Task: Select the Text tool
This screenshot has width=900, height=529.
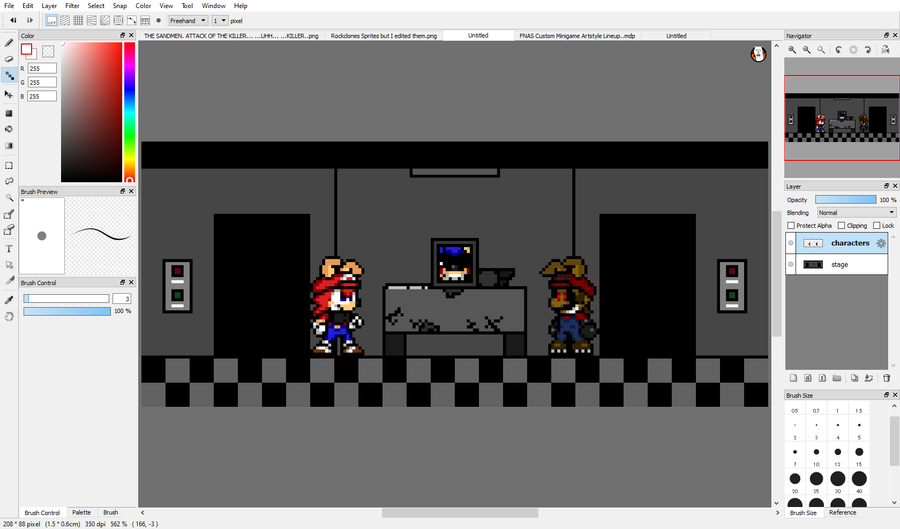Action: point(9,248)
